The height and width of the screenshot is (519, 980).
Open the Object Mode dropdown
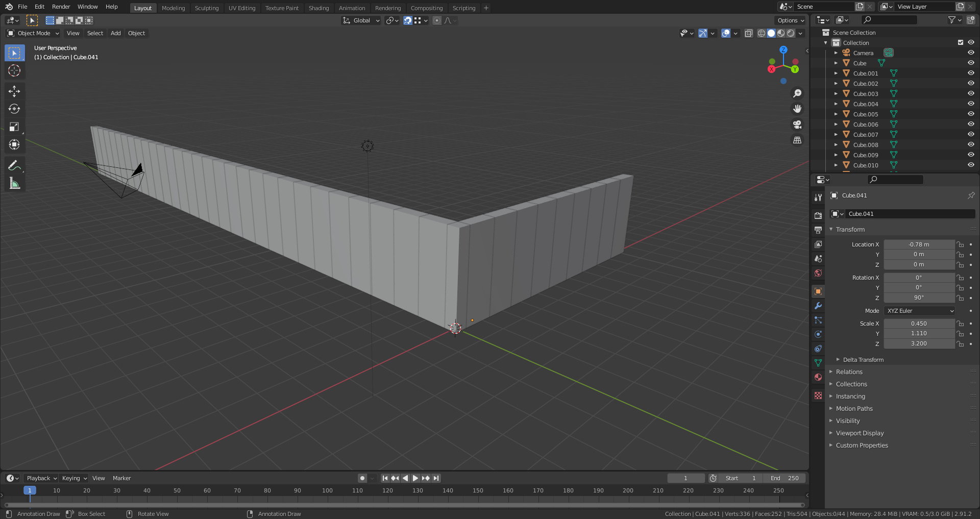point(34,33)
